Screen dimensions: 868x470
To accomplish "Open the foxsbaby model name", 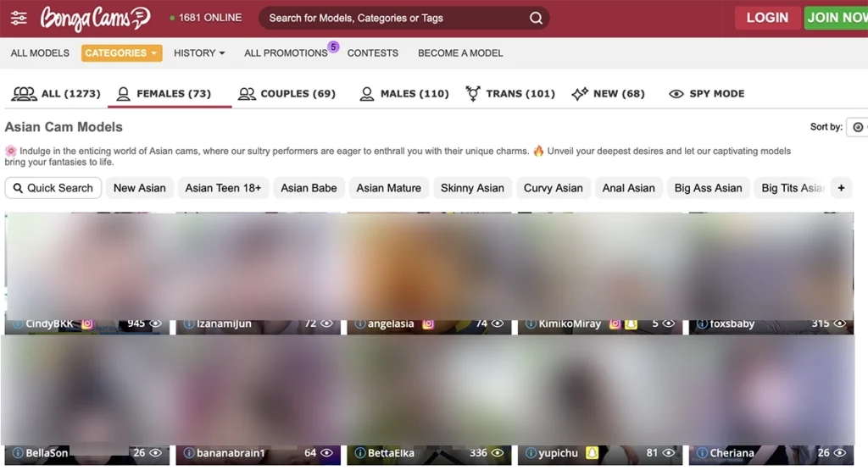I will click(732, 324).
